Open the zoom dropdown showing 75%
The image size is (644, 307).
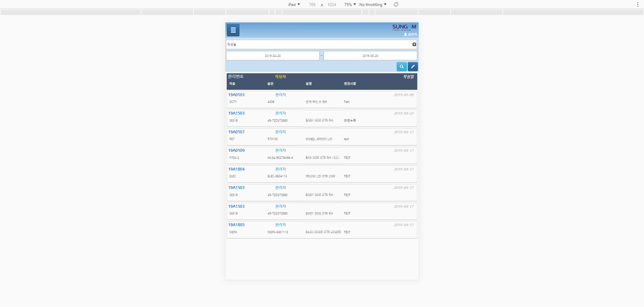pyautogui.click(x=349, y=4)
